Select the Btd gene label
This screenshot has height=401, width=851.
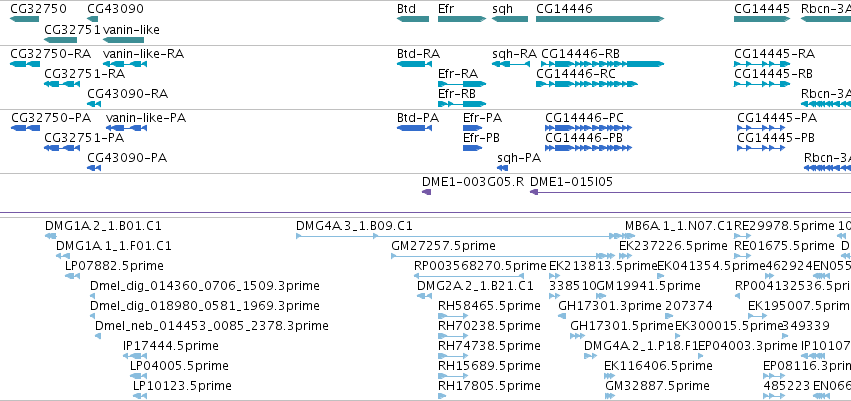coord(406,9)
